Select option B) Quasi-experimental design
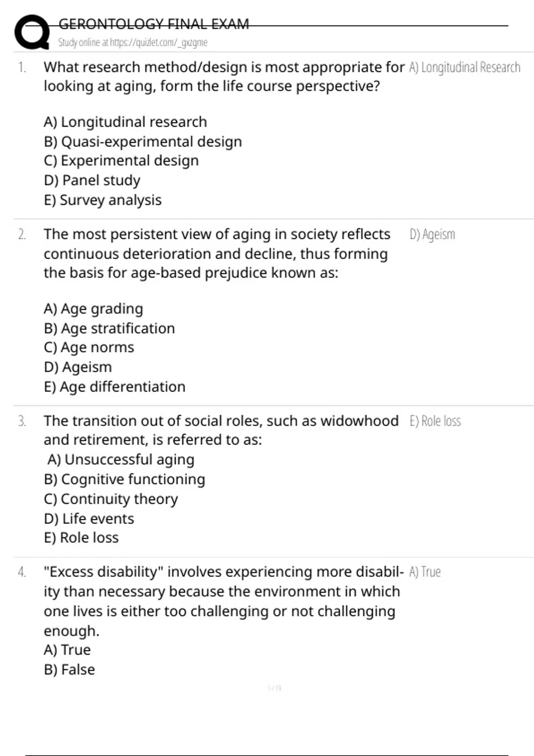Image resolution: width=534 pixels, height=756 pixels. [x=143, y=141]
